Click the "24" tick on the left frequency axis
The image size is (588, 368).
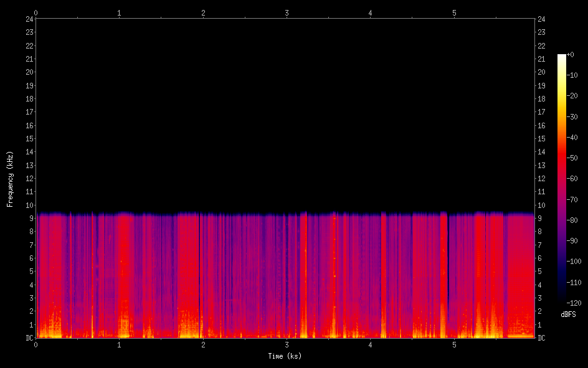pyautogui.click(x=29, y=19)
